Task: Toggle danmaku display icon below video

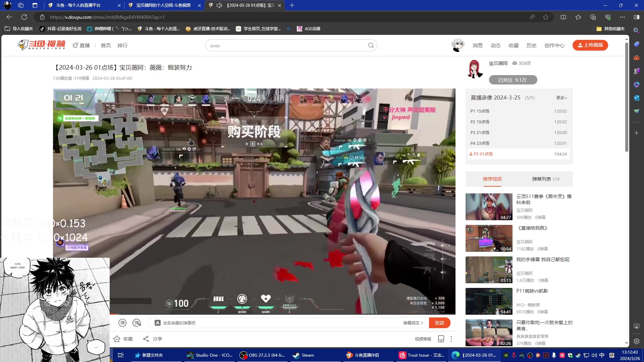Action: (x=122, y=323)
